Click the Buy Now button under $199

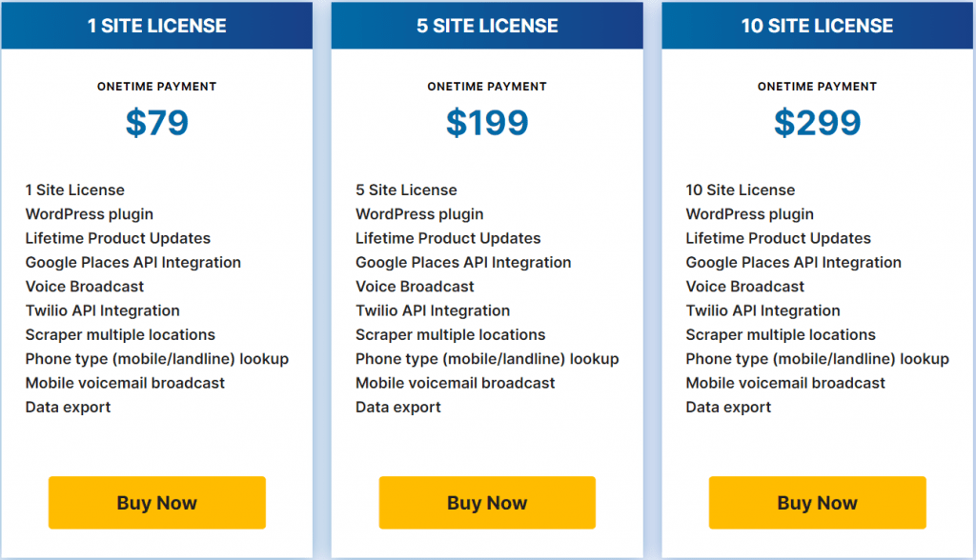coord(487,502)
